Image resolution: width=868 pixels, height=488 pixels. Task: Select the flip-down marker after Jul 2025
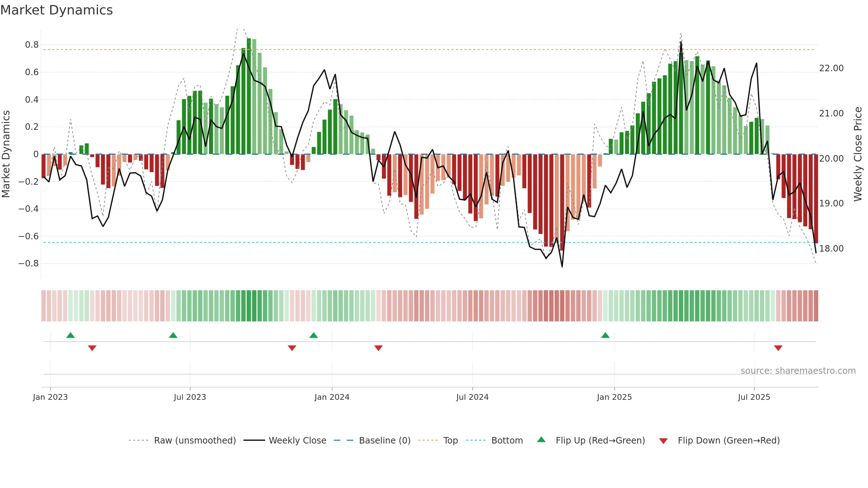point(778,348)
